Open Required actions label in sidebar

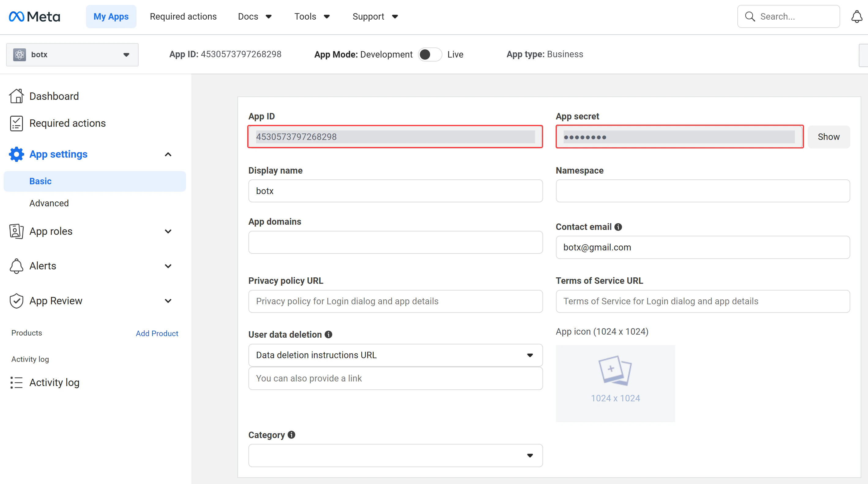tap(67, 123)
